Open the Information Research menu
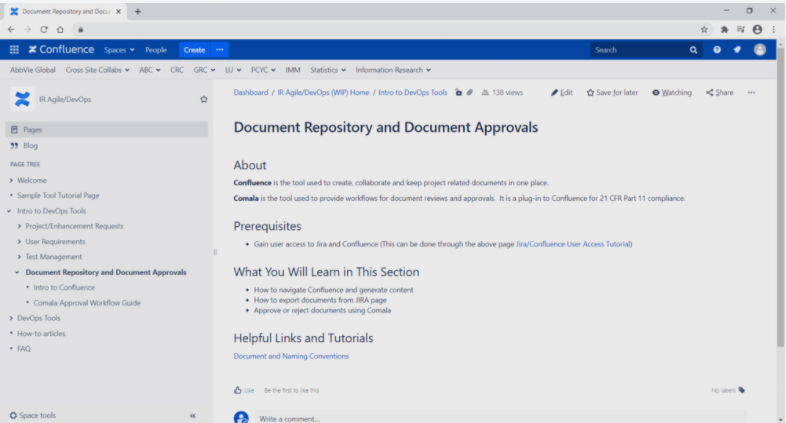This screenshot has width=786, height=423. (x=393, y=70)
